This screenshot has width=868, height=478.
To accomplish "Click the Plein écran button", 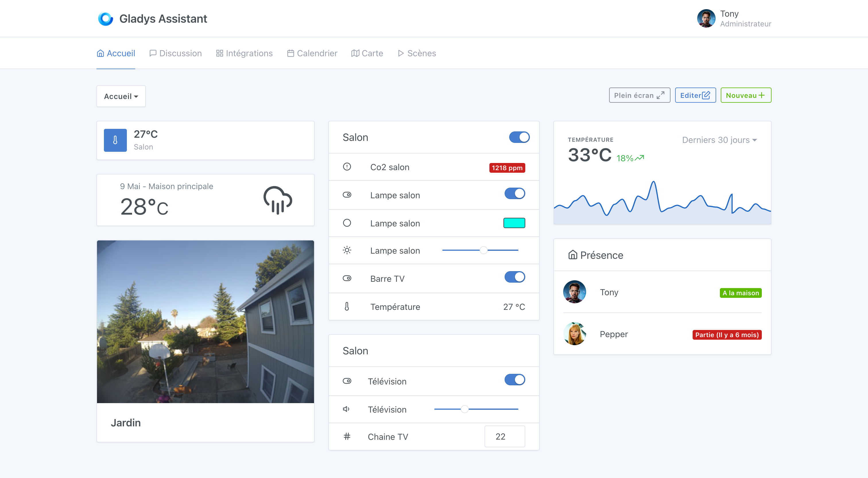I will point(639,95).
